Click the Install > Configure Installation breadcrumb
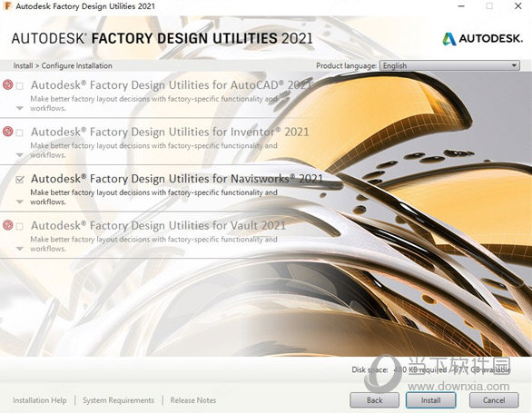Viewport: 532px width, 413px height. [63, 66]
